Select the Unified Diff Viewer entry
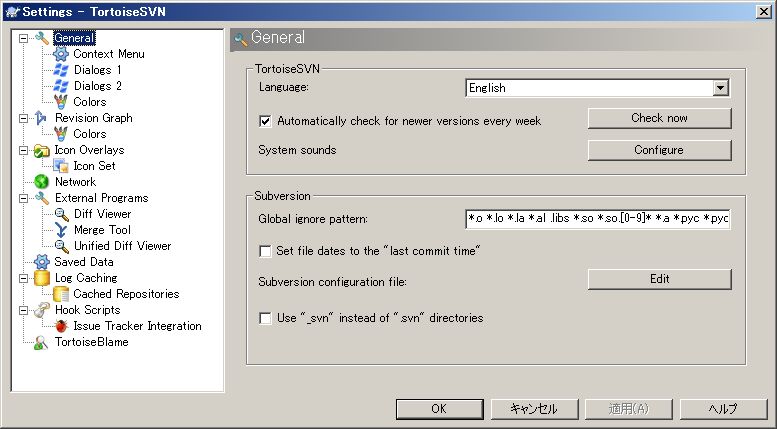Screen dimensions: 777x429 click(122, 246)
